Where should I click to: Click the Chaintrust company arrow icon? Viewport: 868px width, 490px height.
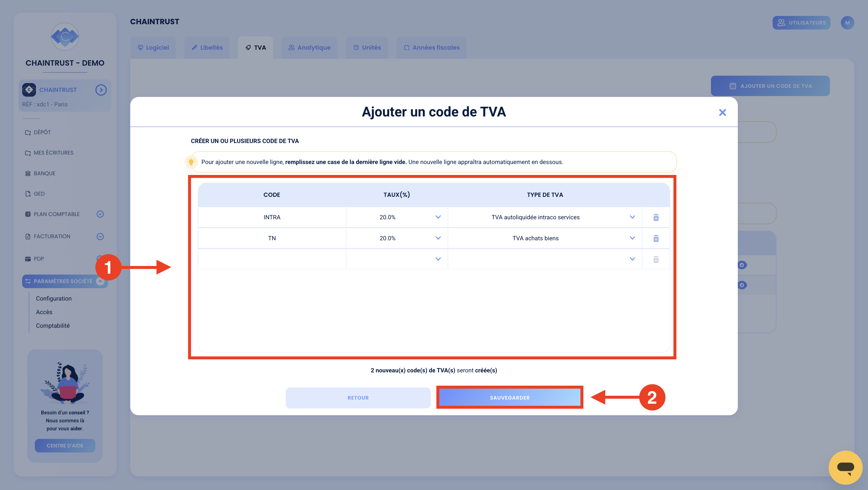101,90
